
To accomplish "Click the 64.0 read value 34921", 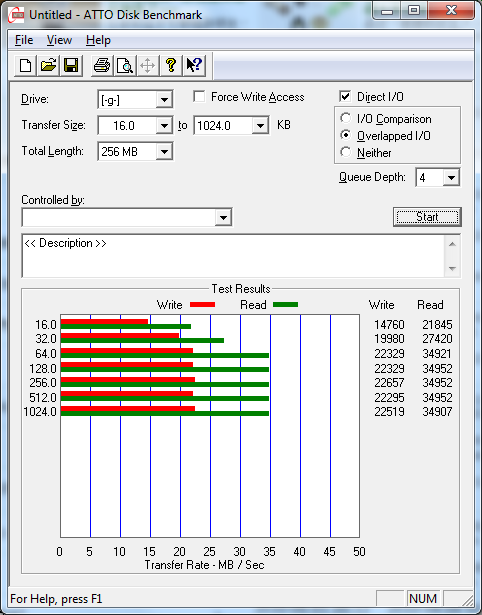I will click(437, 354).
